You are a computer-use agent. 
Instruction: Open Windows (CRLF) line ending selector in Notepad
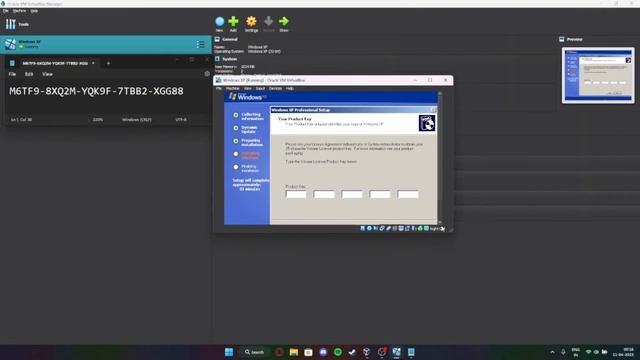[137, 120]
